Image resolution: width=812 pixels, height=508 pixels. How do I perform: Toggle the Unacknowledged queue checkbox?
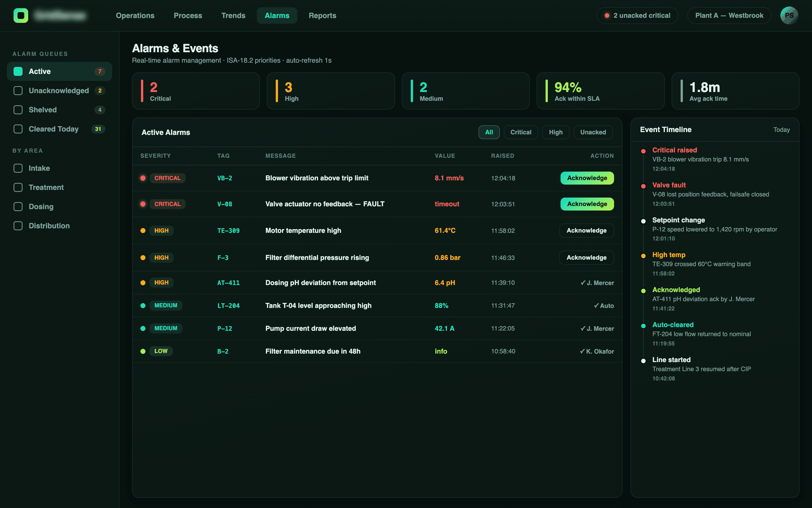coord(18,91)
